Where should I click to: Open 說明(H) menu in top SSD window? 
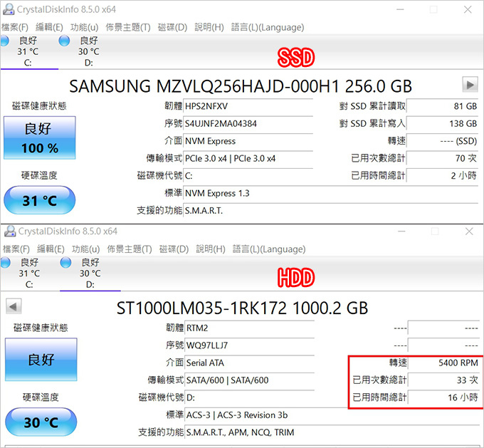pyautogui.click(x=209, y=28)
